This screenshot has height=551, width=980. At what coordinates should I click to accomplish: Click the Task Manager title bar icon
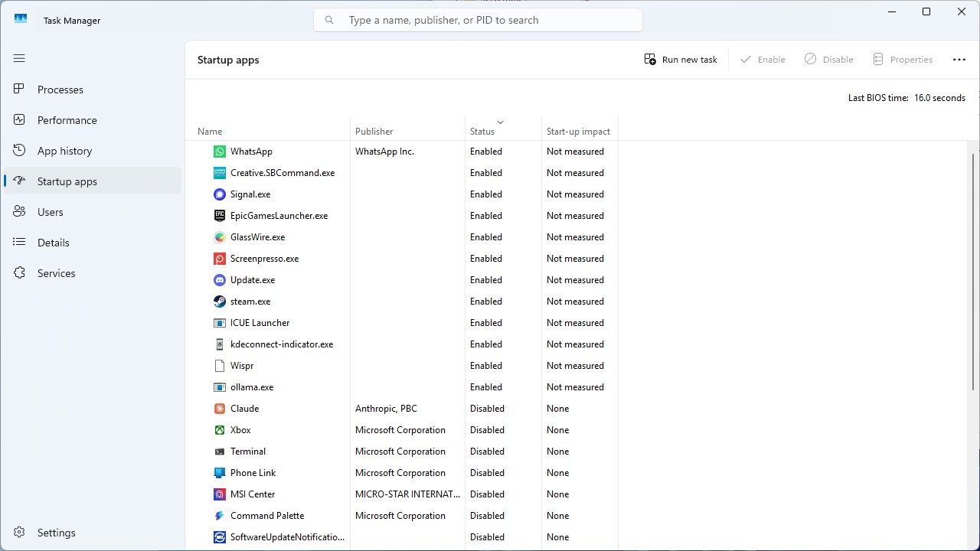tap(21, 19)
